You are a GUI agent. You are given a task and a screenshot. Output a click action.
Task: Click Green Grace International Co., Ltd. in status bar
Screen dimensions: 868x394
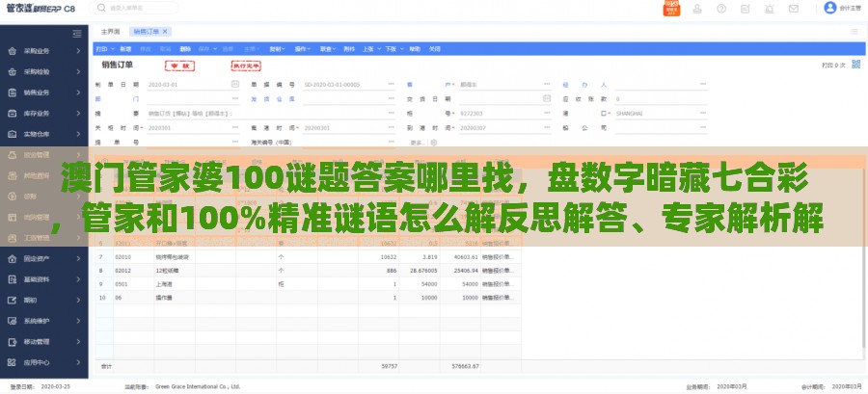point(198,387)
